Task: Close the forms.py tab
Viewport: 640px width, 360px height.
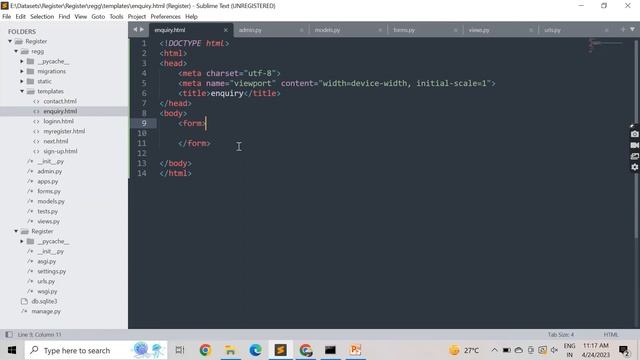Action: point(456,30)
